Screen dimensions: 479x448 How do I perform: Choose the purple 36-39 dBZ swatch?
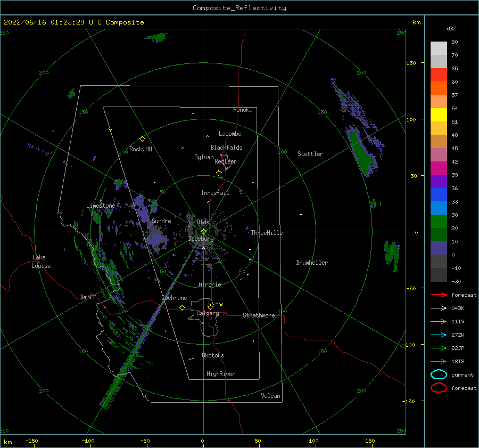point(439,182)
